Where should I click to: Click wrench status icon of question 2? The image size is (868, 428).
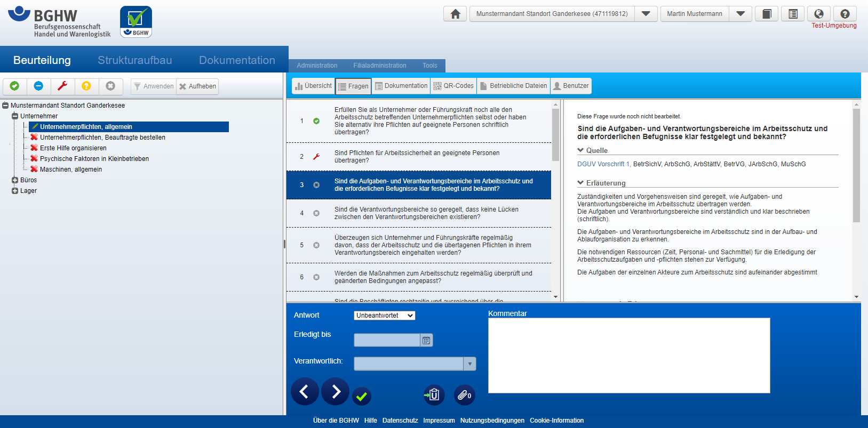tap(316, 157)
